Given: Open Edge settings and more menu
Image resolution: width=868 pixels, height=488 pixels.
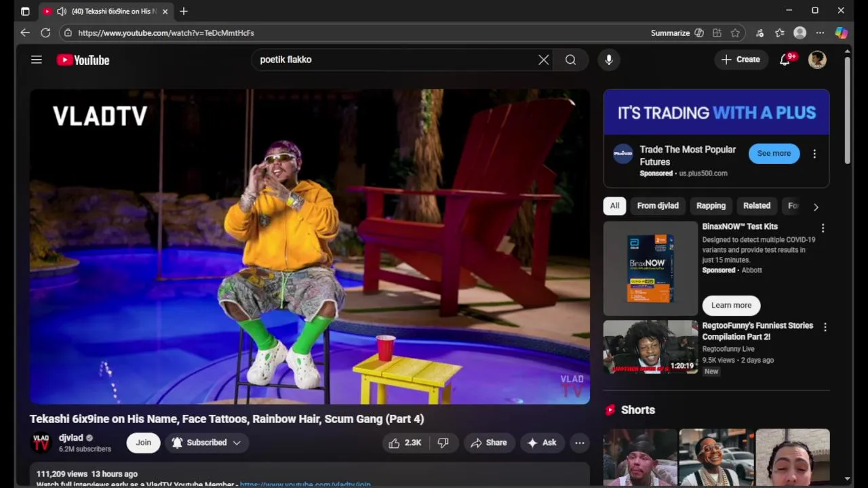Looking at the screenshot, I should (820, 33).
